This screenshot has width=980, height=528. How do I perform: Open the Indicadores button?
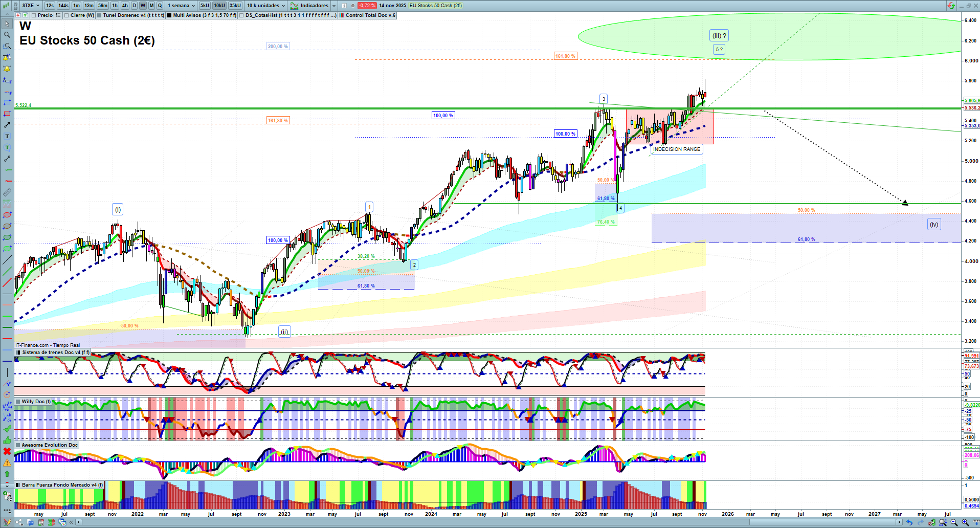(x=310, y=6)
